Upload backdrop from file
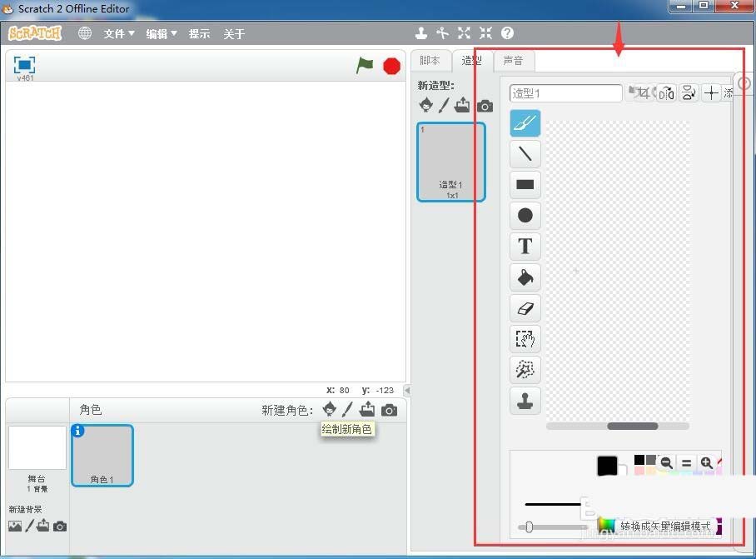The image size is (756, 559). coord(43,525)
